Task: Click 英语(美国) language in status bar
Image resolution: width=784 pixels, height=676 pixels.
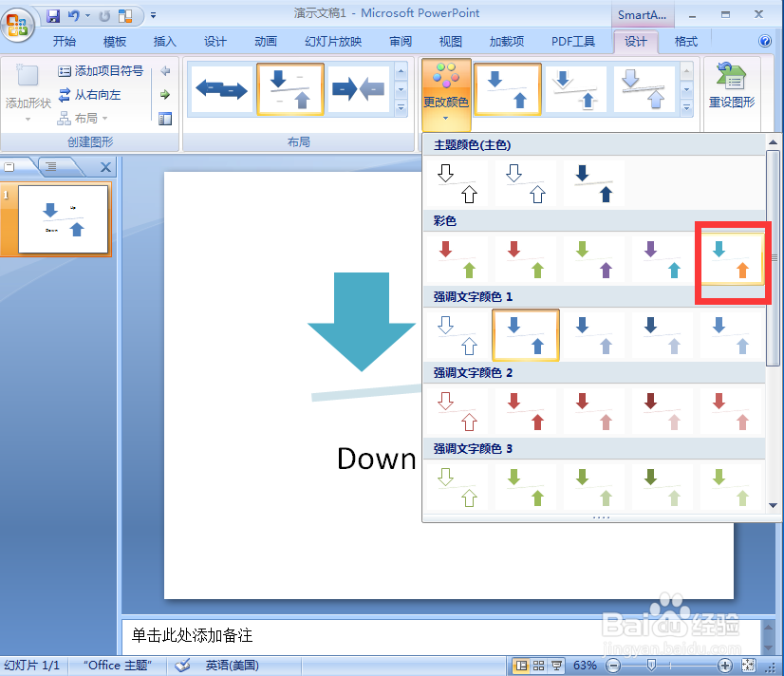Action: click(232, 666)
